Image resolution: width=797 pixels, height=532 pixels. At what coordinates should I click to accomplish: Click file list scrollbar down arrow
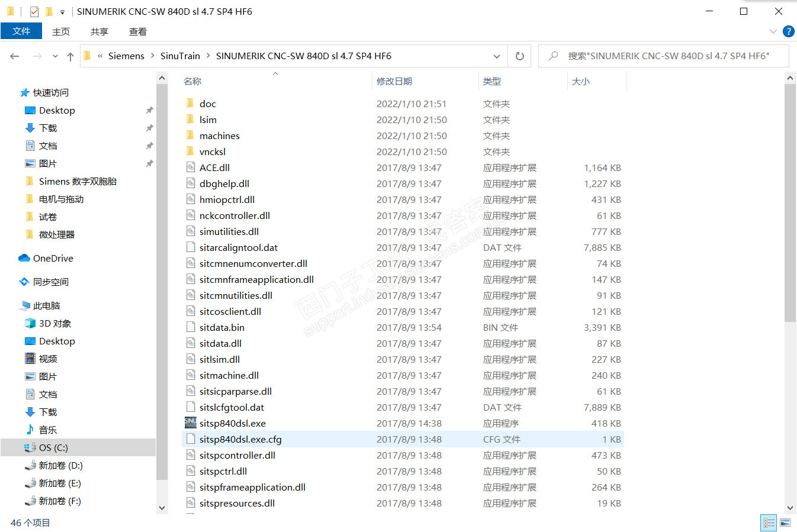[790, 508]
